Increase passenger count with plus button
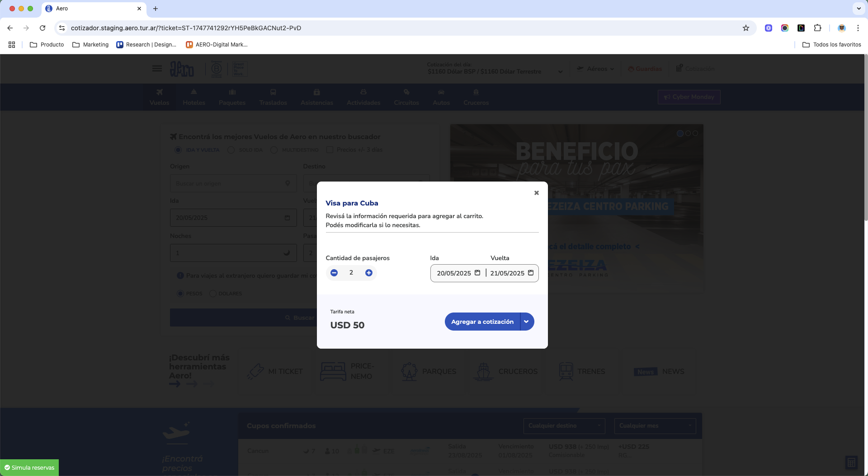 click(x=369, y=273)
